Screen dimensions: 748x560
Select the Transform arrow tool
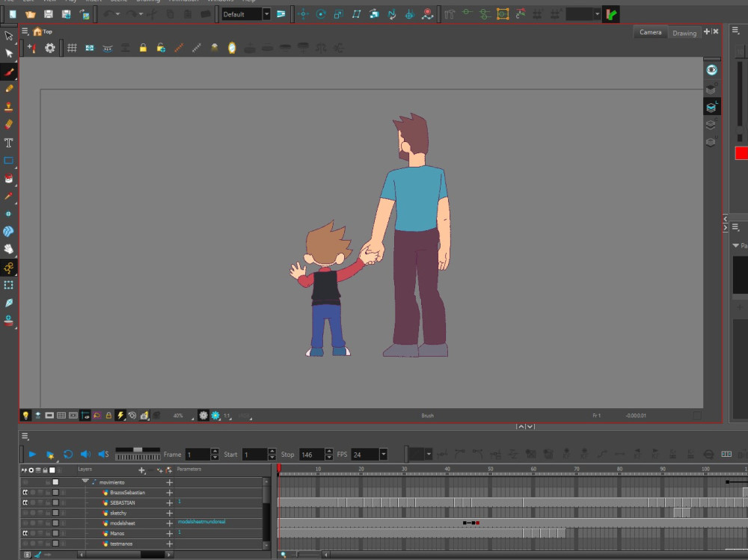pyautogui.click(x=8, y=53)
